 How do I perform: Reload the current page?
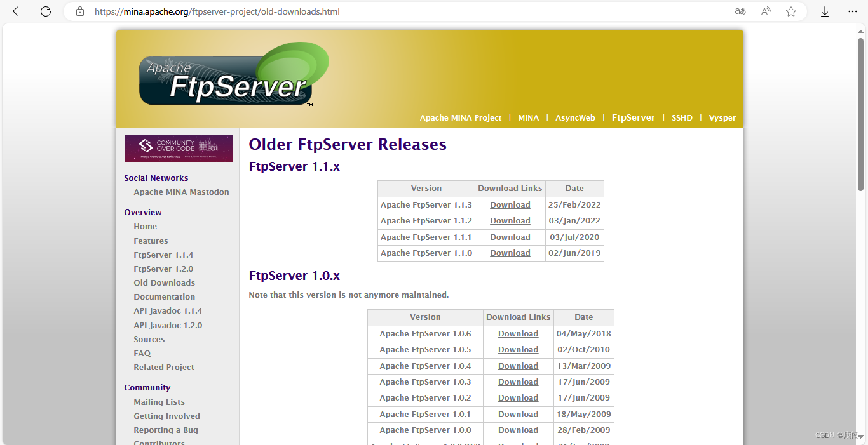pos(46,11)
